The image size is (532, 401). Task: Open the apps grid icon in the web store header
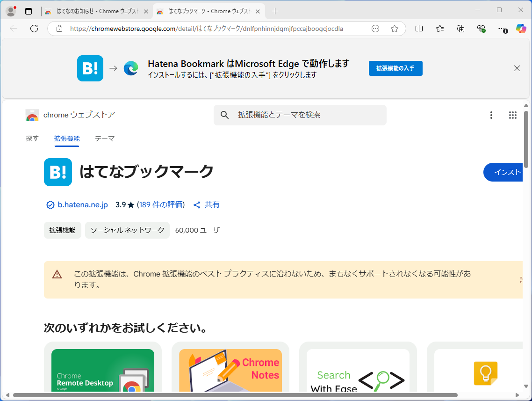512,115
